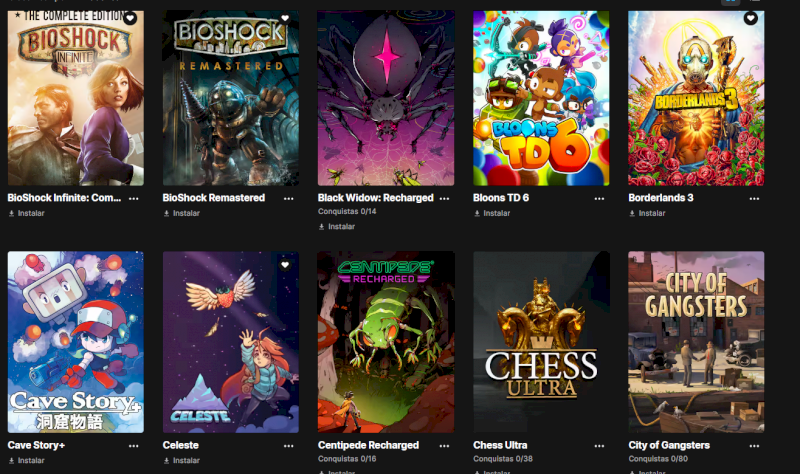Open more options for Centipede Recharged

coord(444,446)
